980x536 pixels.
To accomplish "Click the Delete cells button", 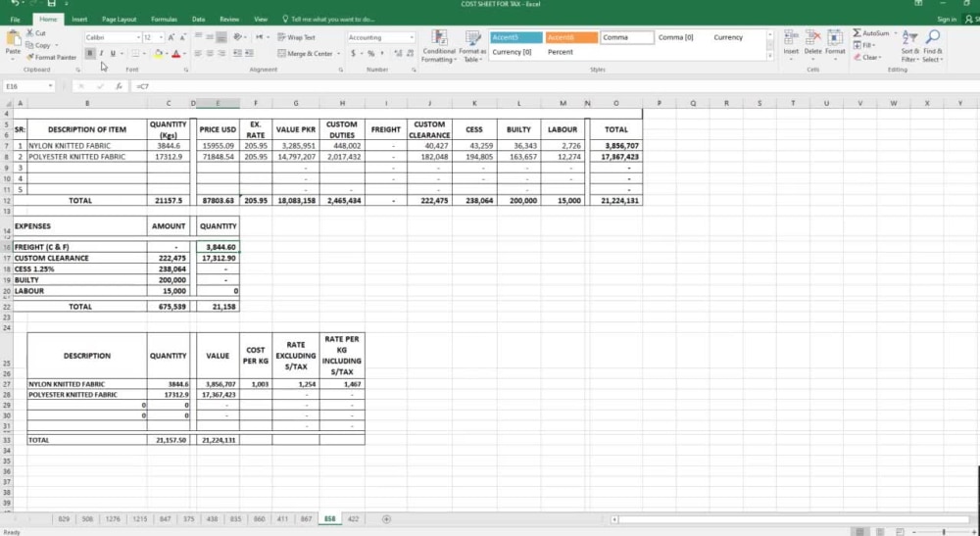I will point(813,44).
